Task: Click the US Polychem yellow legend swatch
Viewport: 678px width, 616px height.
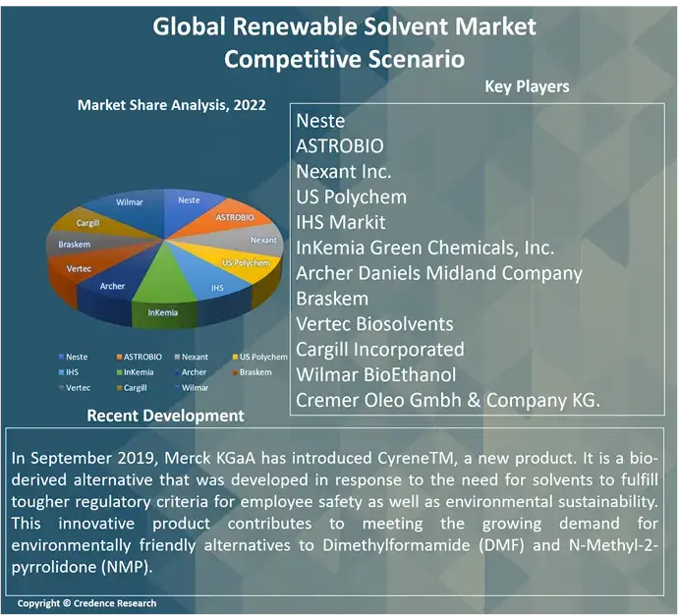Action: pos(232,358)
